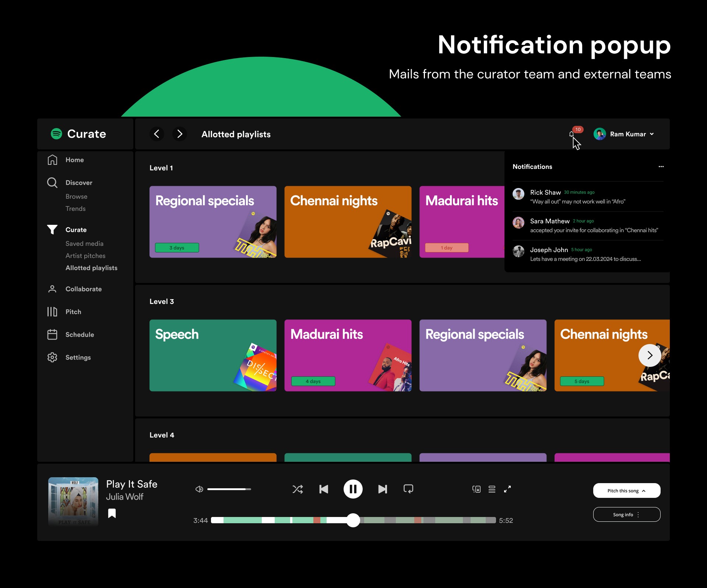Open the play queue icon
The image size is (707, 588).
(x=492, y=489)
